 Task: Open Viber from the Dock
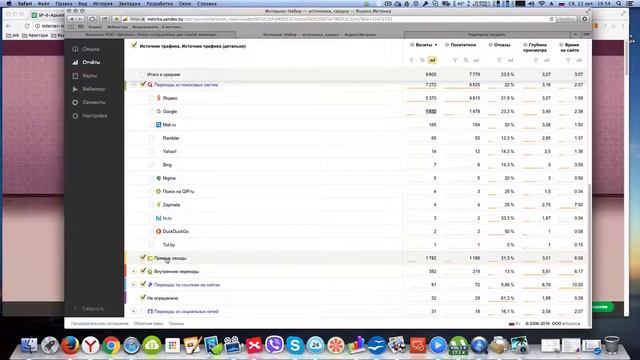click(274, 345)
